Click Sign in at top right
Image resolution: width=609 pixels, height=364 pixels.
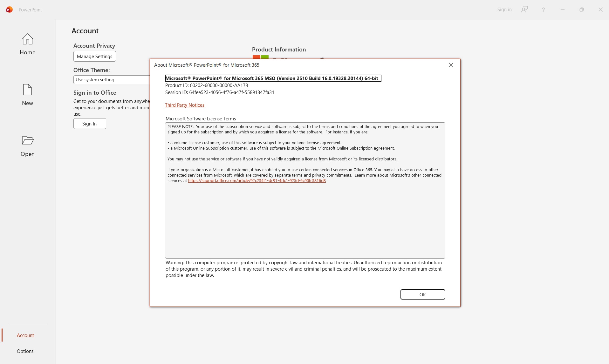(x=504, y=10)
